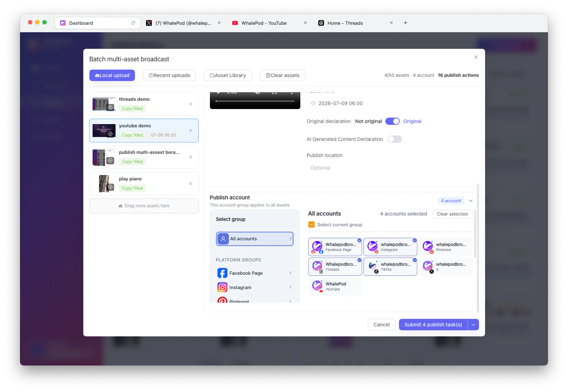Image resolution: width=568 pixels, height=392 pixels.
Task: Submit 4 publish task(s)
Action: tap(433, 325)
